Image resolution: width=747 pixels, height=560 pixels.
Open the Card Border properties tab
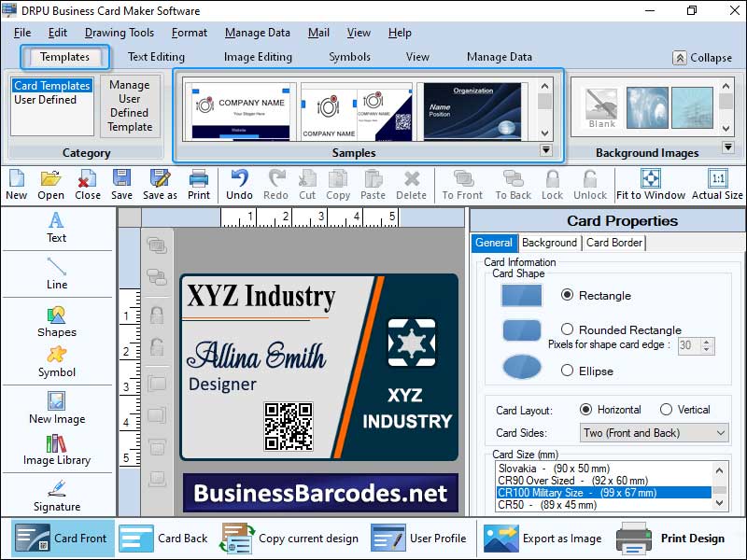[x=614, y=243]
